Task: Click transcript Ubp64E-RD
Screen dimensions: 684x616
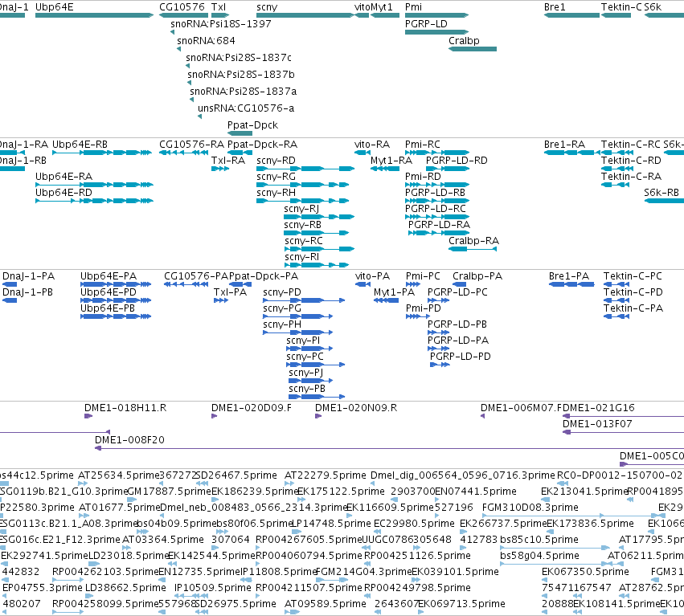Action: (94, 201)
